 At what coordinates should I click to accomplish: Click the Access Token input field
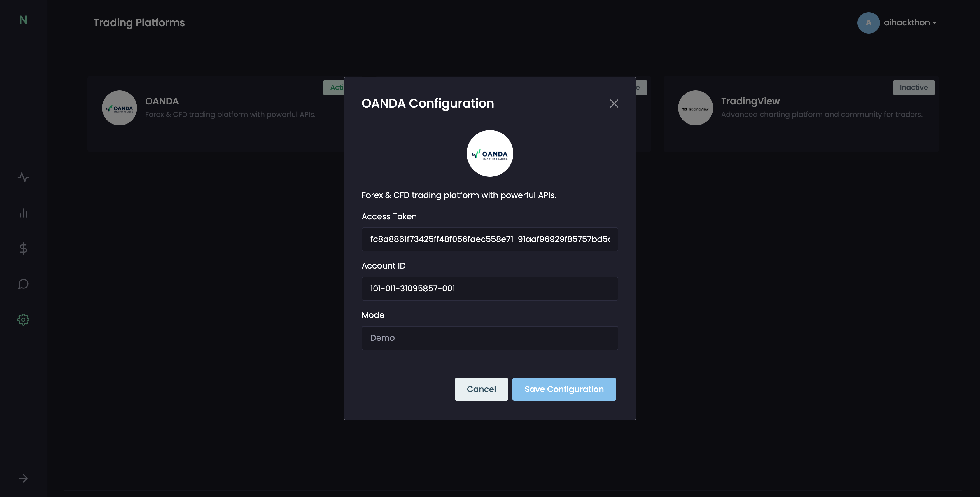pos(490,239)
